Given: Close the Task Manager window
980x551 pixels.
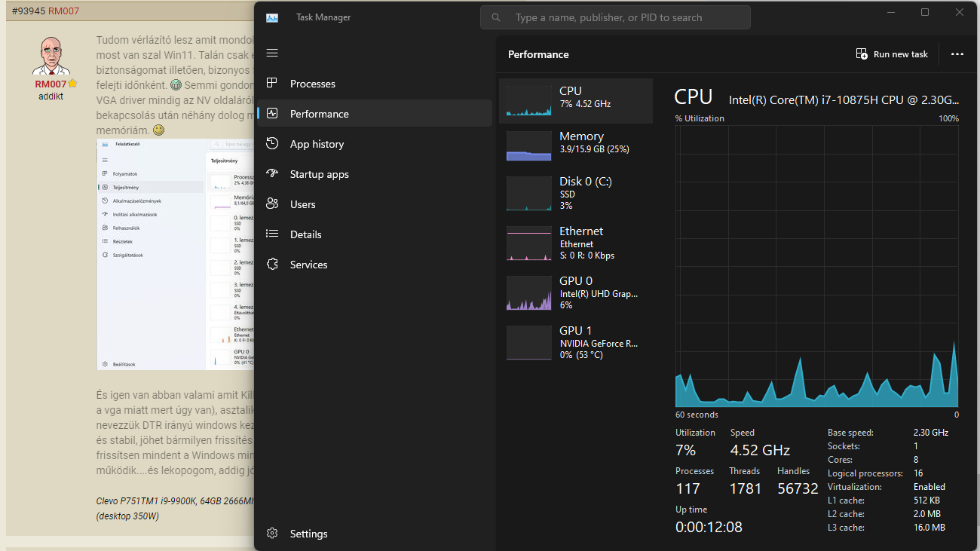Looking at the screenshot, I should 960,12.
